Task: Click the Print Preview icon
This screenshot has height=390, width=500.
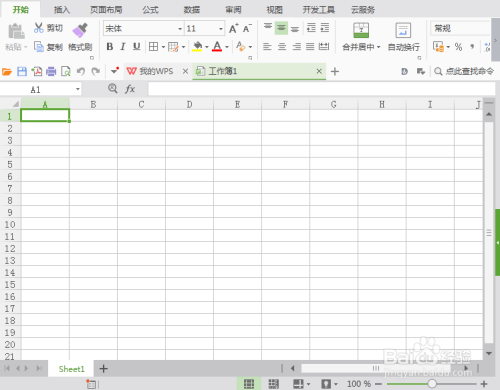Action: point(66,71)
